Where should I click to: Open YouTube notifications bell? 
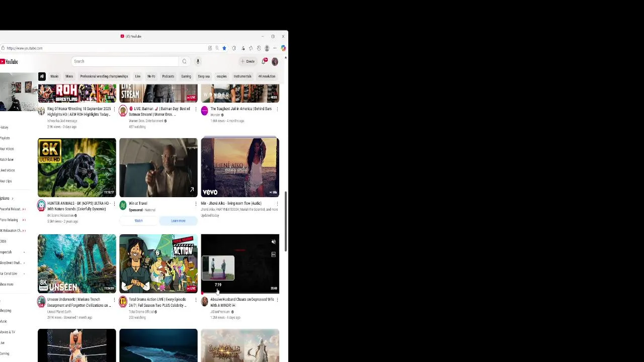tap(264, 61)
